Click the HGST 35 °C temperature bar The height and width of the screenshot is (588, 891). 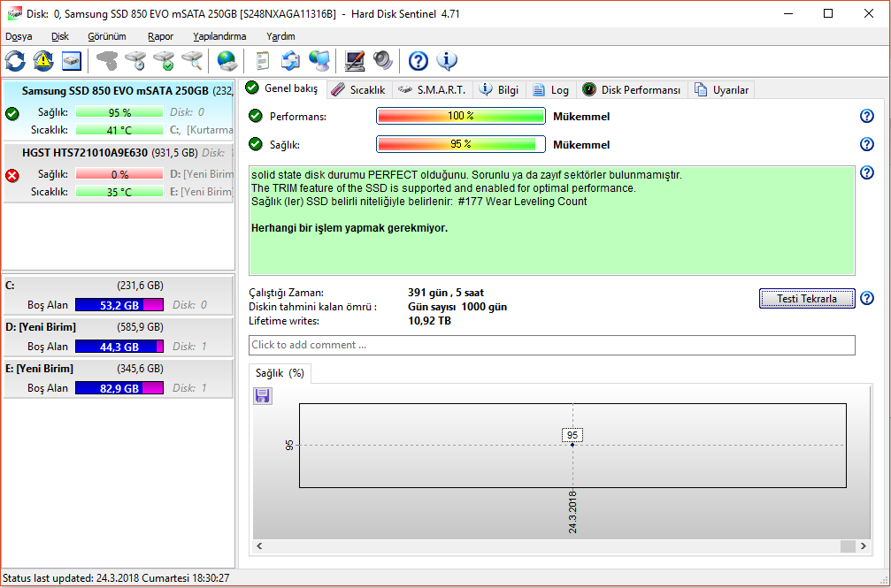119,192
